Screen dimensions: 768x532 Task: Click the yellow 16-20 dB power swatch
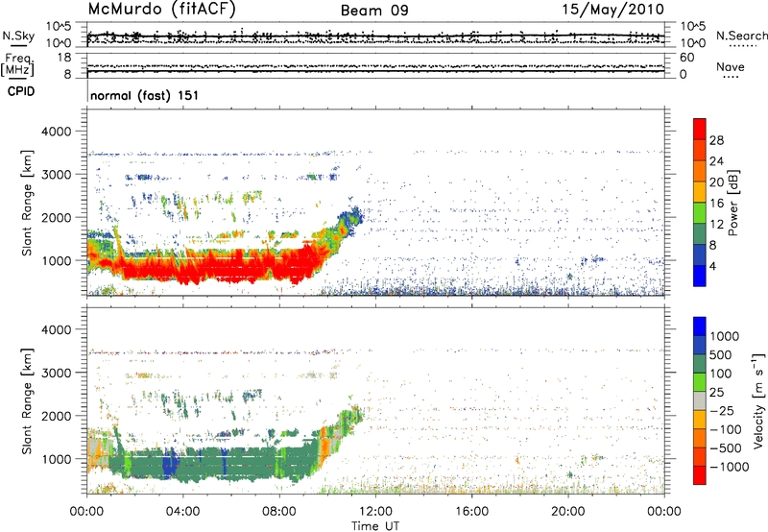[700, 192]
